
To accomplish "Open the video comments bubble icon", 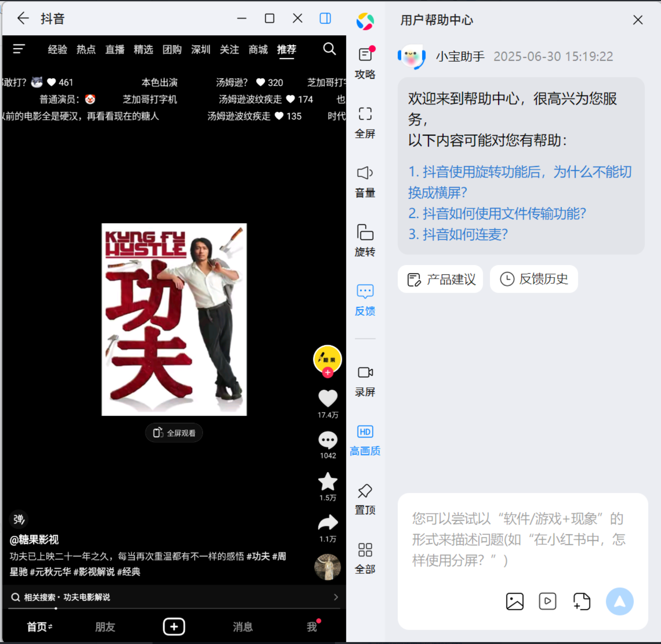I will pyautogui.click(x=327, y=440).
